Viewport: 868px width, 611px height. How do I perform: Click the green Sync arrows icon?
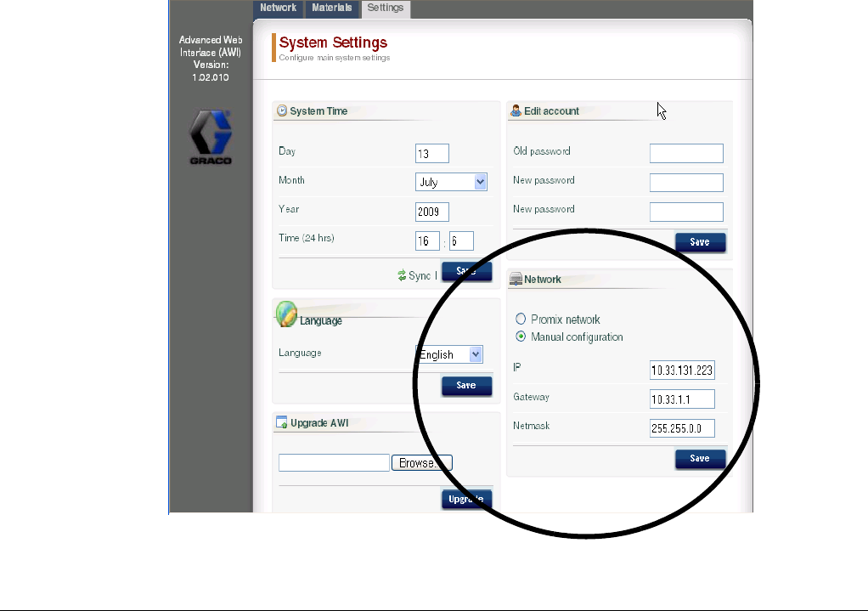point(402,275)
